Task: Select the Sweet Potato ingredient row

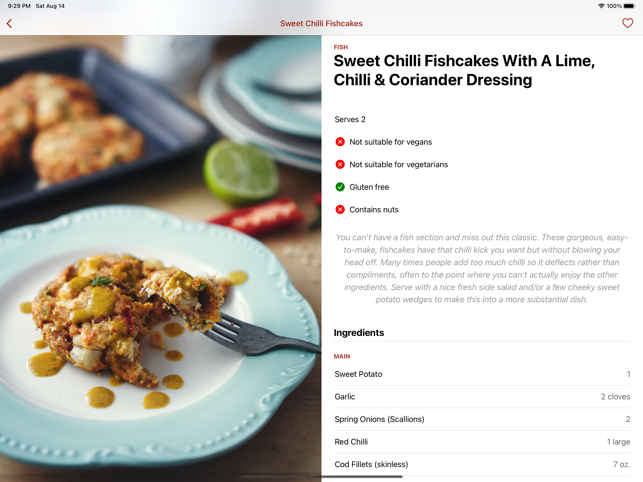Action: 482,374
